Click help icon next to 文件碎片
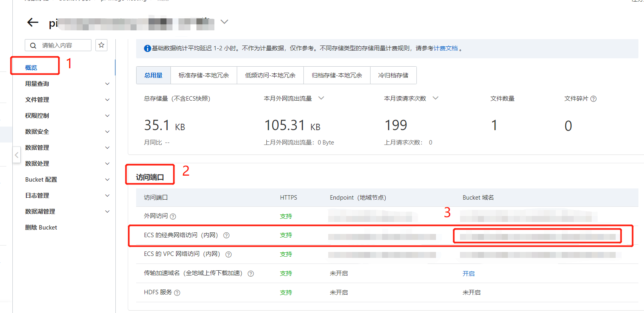The image size is (644, 313). click(x=593, y=99)
